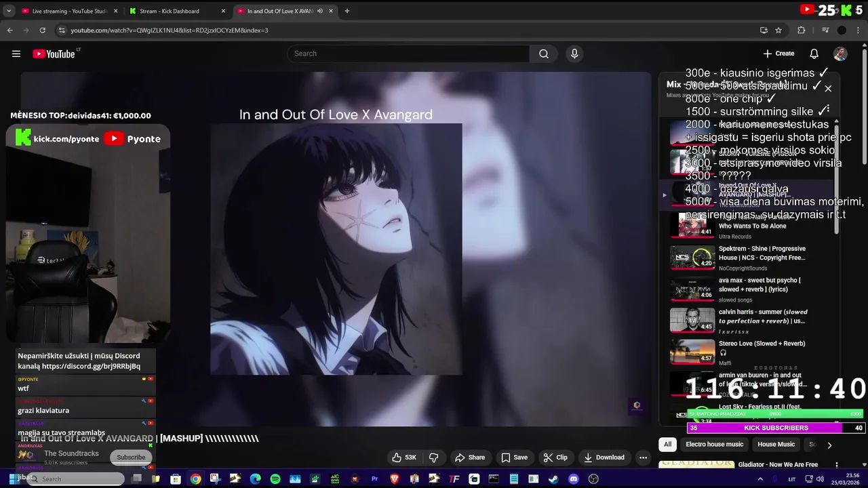Open the tab search dropdown in Chrome

(9, 11)
